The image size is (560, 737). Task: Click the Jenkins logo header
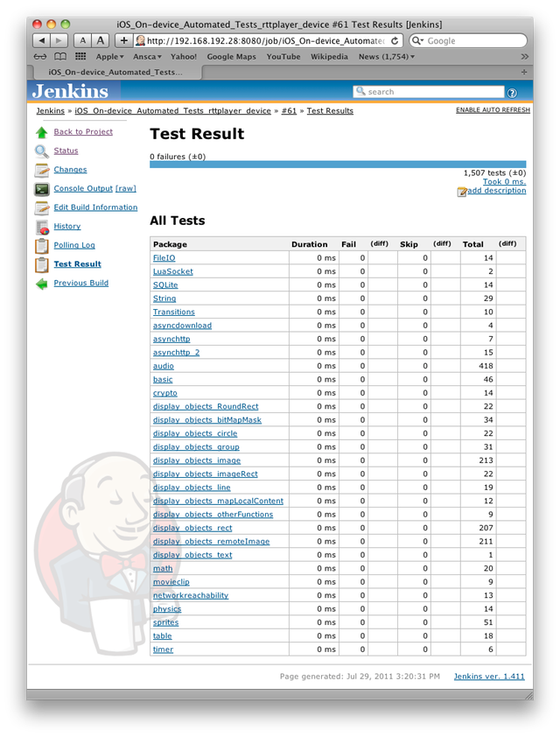[70, 91]
